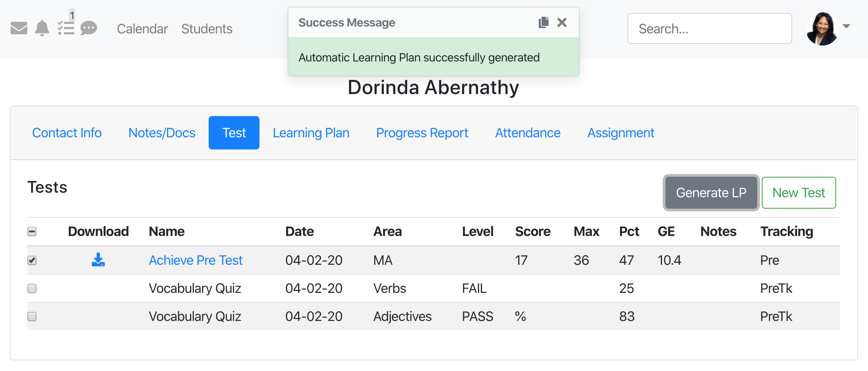The width and height of the screenshot is (868, 371).
Task: Open the chat bubble icon
Action: tap(89, 28)
